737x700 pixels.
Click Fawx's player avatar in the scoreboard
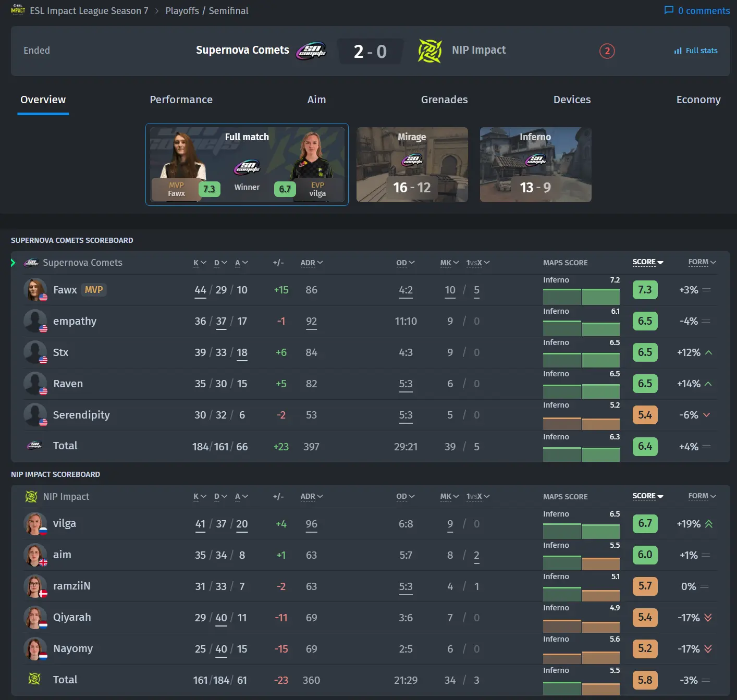tap(35, 290)
